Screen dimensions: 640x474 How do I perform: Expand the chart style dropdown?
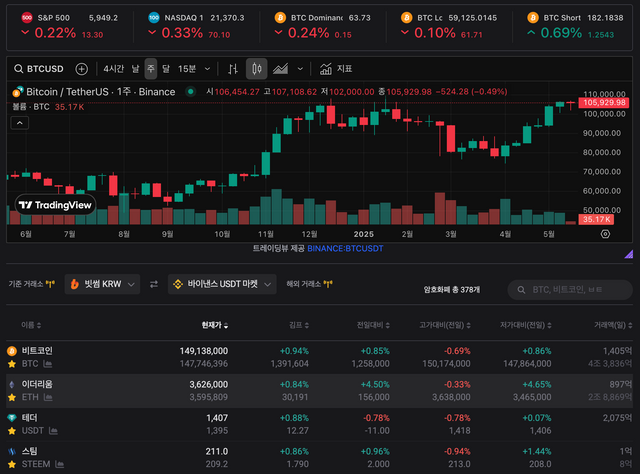(x=300, y=69)
